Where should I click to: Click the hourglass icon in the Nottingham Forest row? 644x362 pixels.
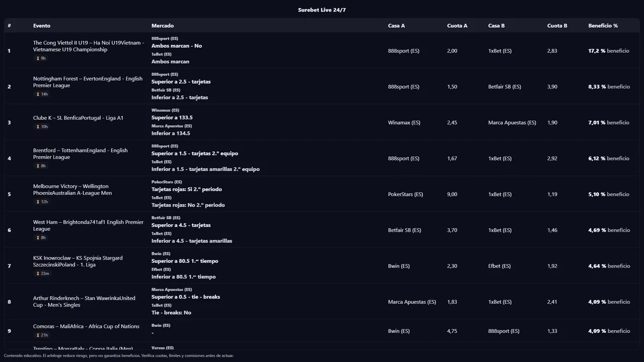(x=38, y=94)
